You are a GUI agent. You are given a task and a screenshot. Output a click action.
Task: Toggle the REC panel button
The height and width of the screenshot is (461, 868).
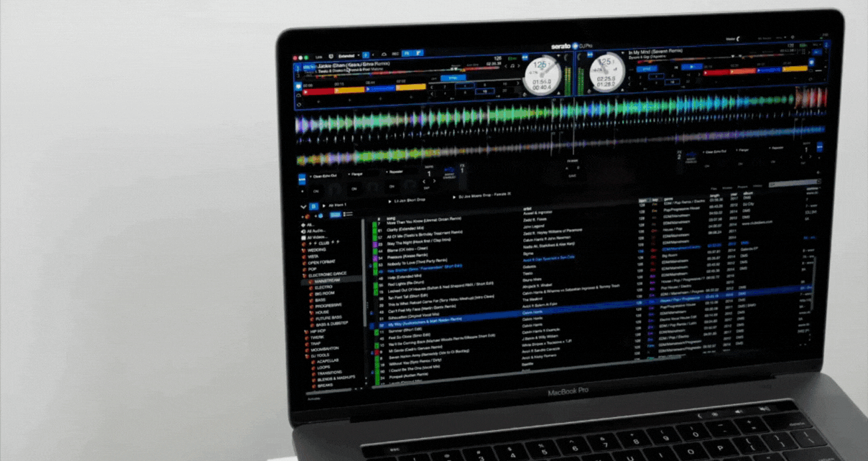(x=395, y=54)
